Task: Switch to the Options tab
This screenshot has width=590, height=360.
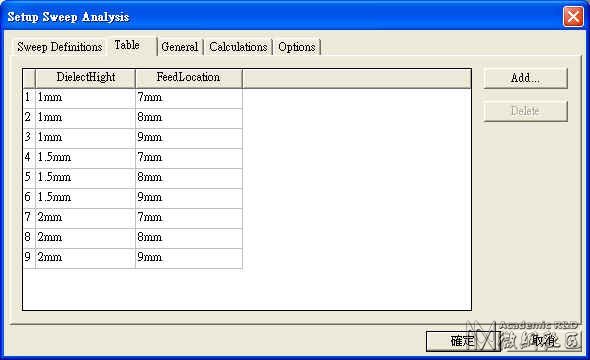Action: (x=297, y=47)
